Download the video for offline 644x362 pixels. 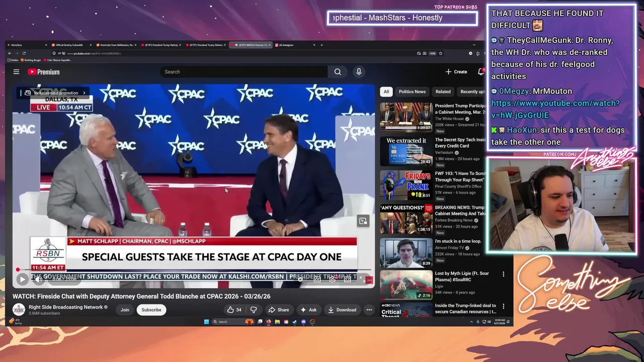[x=342, y=310]
